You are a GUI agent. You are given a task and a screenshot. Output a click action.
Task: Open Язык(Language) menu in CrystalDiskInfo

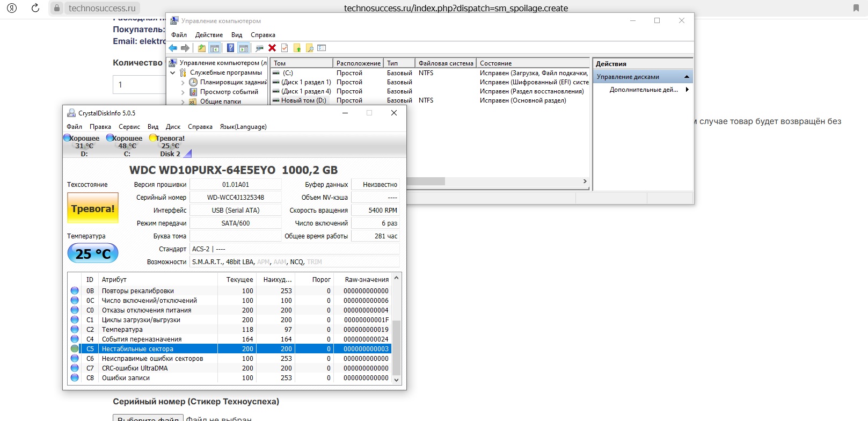[243, 127]
